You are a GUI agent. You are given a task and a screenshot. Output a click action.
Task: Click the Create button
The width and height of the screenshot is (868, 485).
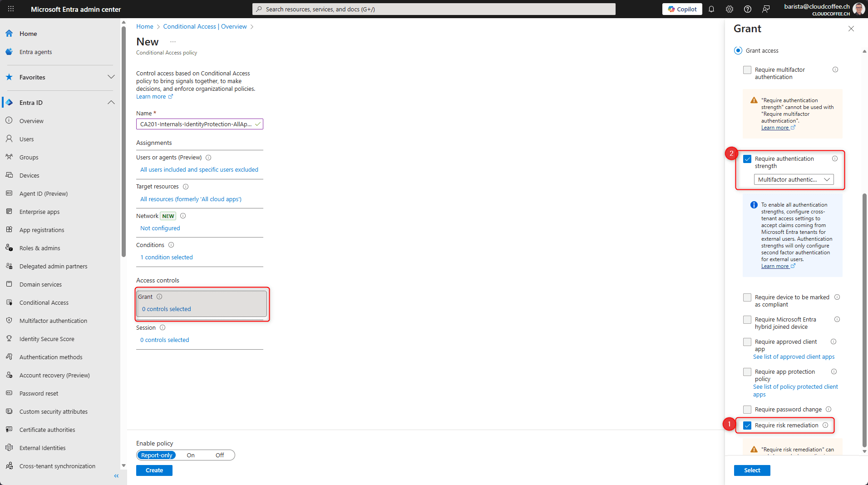click(154, 470)
